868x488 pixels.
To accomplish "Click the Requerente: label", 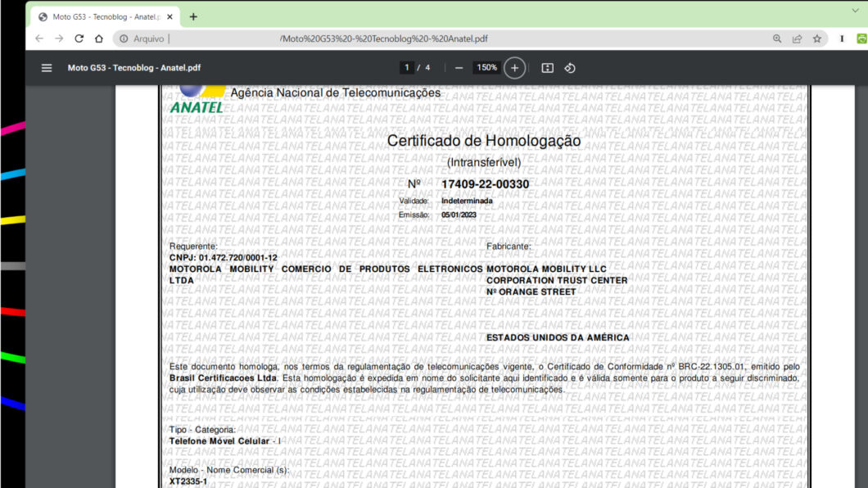I will [x=193, y=246].
